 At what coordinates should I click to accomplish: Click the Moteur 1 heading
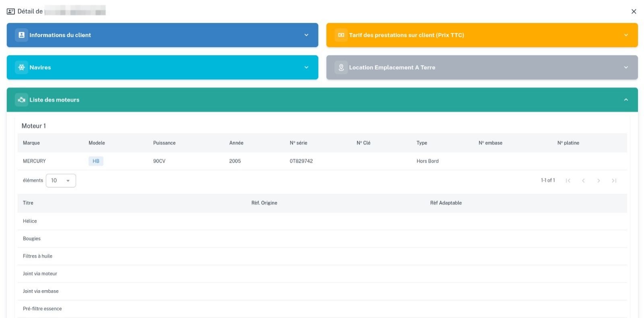pyautogui.click(x=34, y=126)
